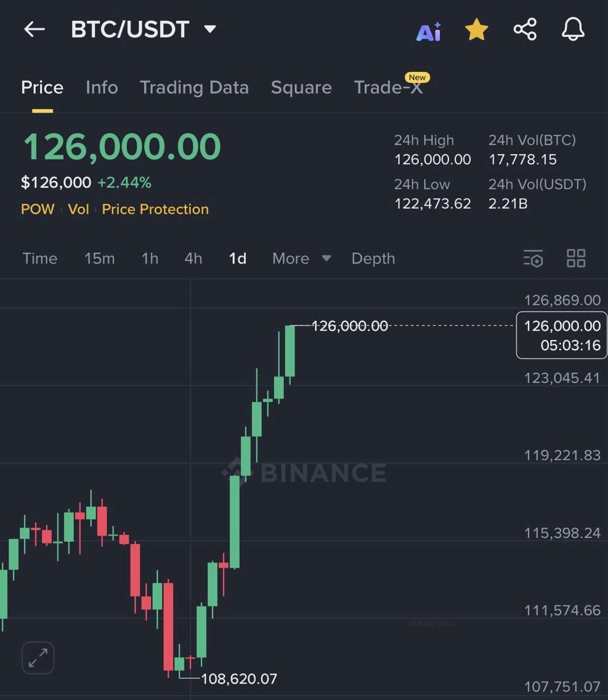Image resolution: width=608 pixels, height=700 pixels.
Task: Tap the share icon
Action: [525, 30]
